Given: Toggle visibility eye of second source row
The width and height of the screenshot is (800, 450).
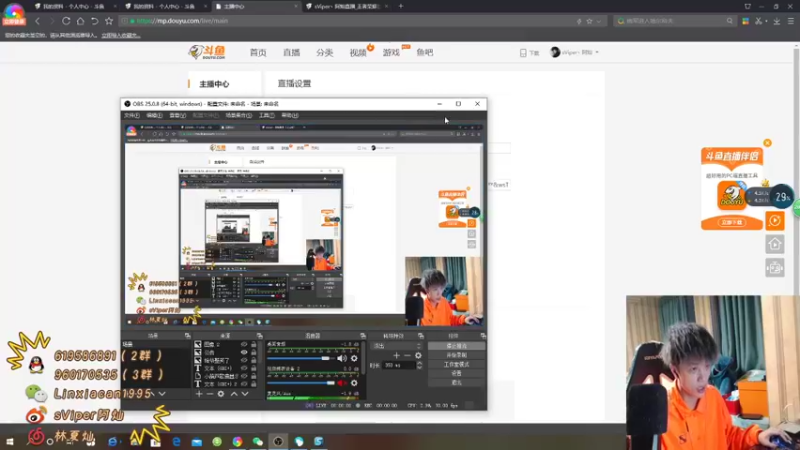Looking at the screenshot, I should (244, 353).
